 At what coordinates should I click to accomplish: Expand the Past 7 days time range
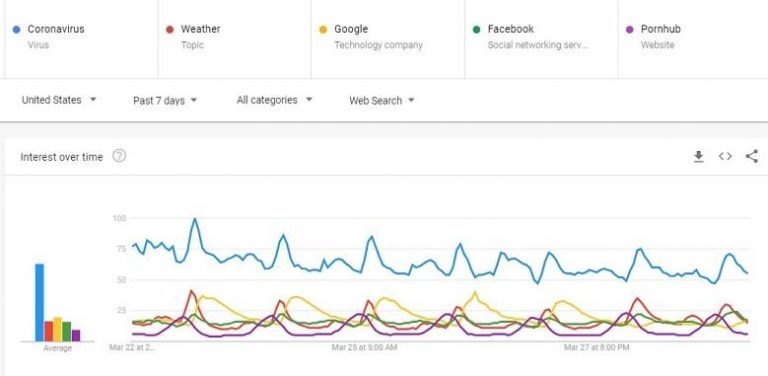[x=165, y=100]
